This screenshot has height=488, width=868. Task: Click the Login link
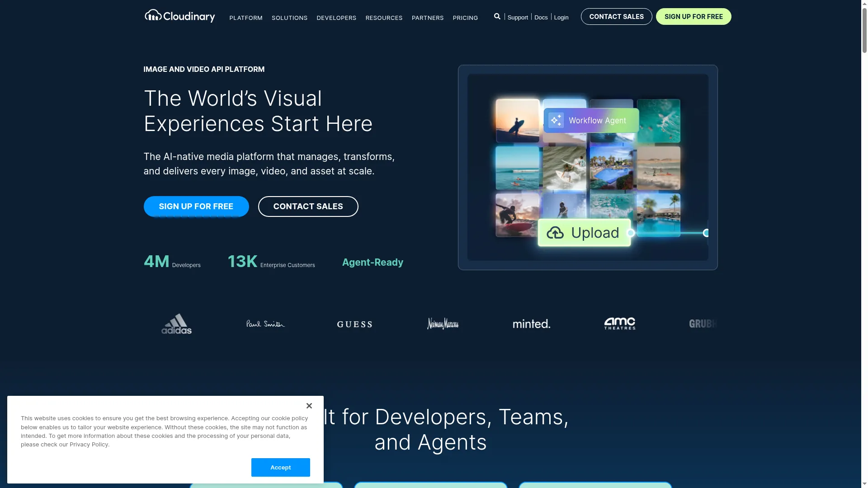561,17
